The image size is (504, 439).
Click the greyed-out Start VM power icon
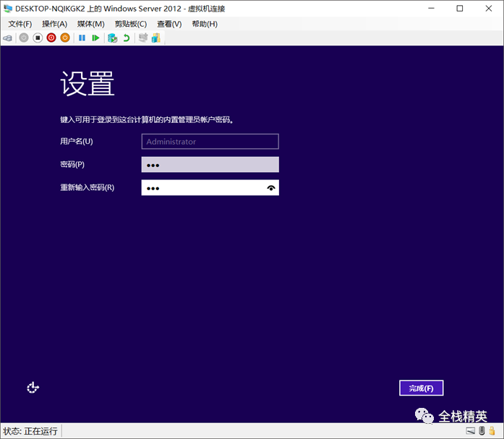tap(24, 38)
